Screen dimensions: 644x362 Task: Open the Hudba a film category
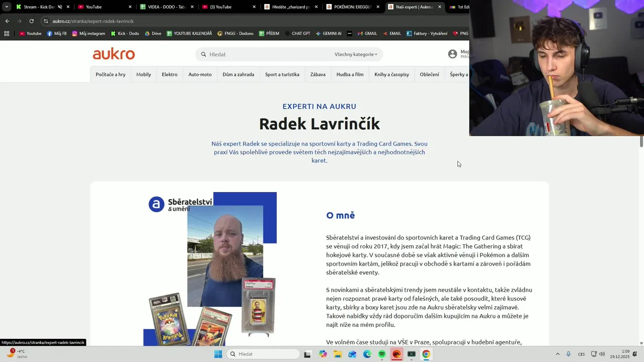(350, 74)
